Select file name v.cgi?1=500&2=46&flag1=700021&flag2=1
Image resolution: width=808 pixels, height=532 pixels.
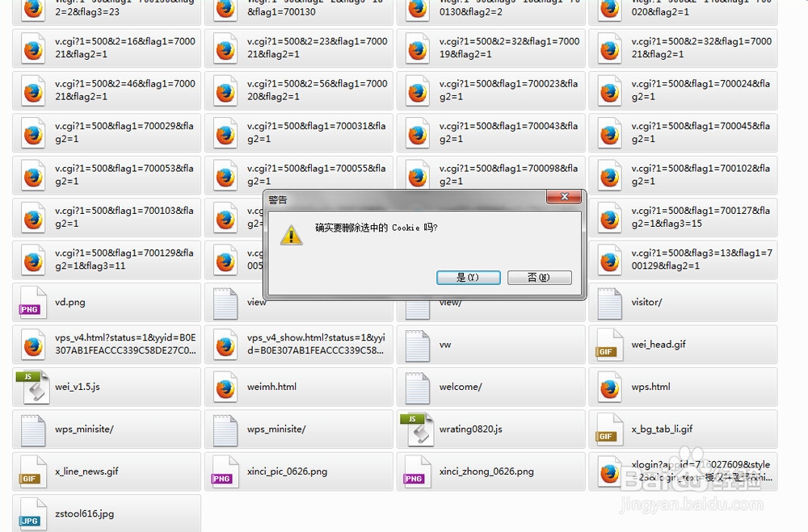pyautogui.click(x=125, y=90)
